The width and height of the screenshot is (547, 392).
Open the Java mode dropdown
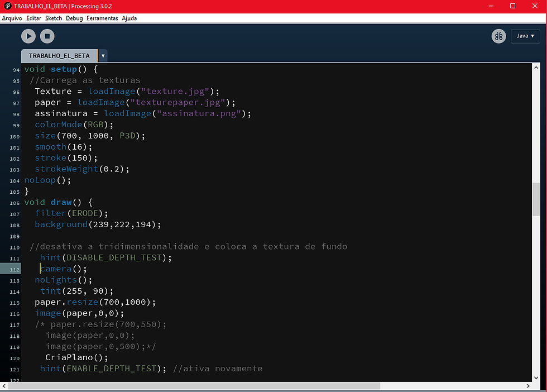(x=525, y=36)
